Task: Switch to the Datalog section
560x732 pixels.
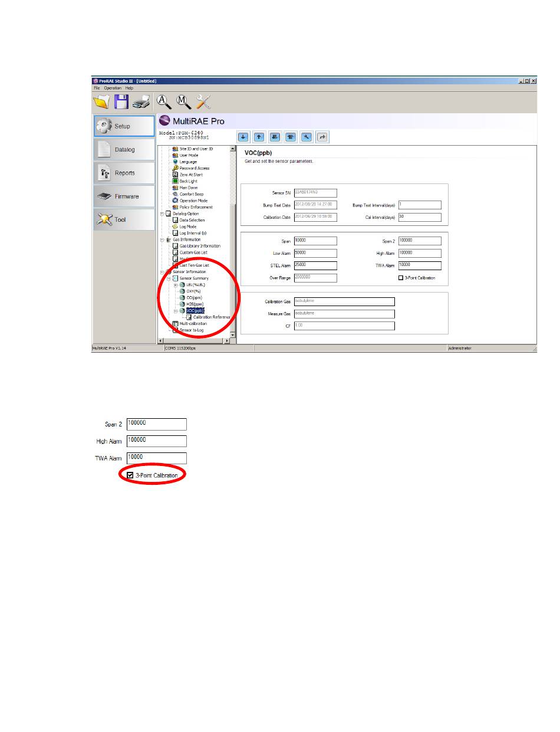Action: pos(124,150)
